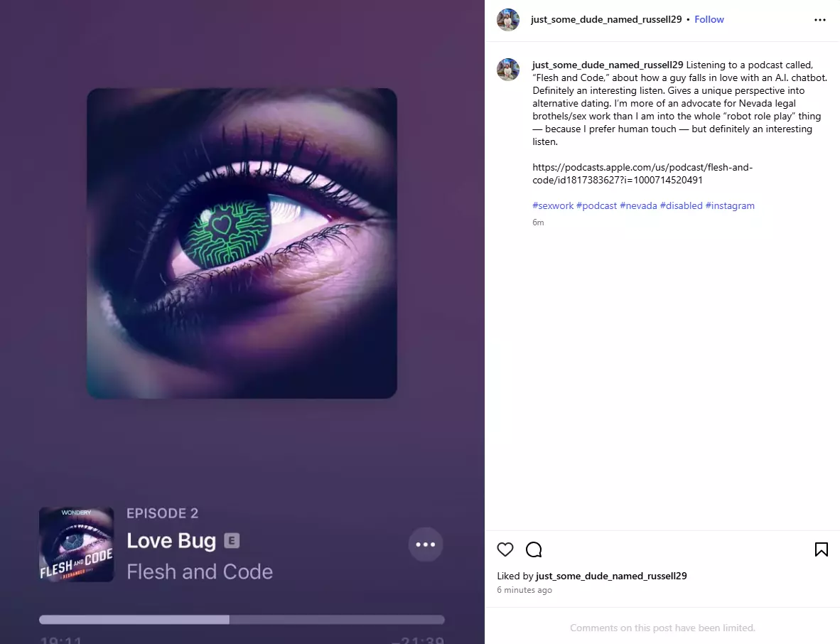
Task: Open the #sexwork hashtag
Action: (x=553, y=205)
